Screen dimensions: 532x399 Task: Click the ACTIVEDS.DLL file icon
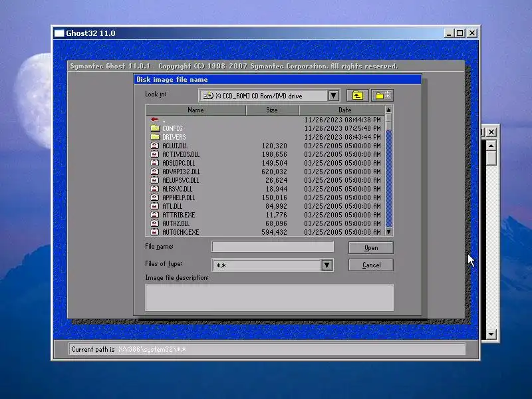click(x=155, y=154)
